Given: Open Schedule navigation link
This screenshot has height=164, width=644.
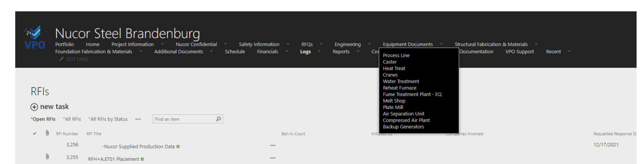Looking at the screenshot, I should (235, 52).
